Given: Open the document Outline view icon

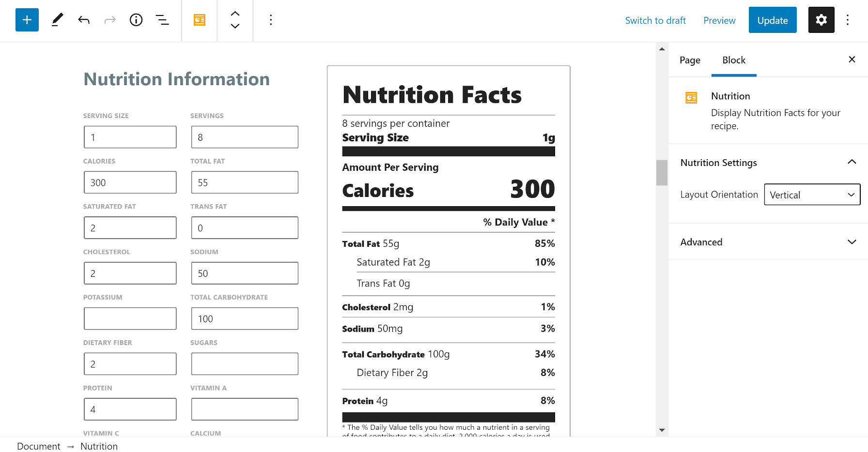Looking at the screenshot, I should (x=162, y=20).
